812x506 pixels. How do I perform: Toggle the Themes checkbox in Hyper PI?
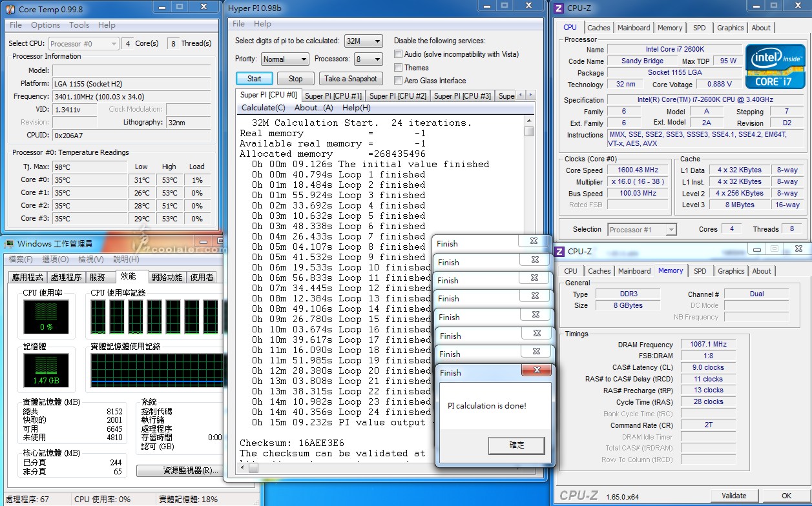click(x=399, y=67)
